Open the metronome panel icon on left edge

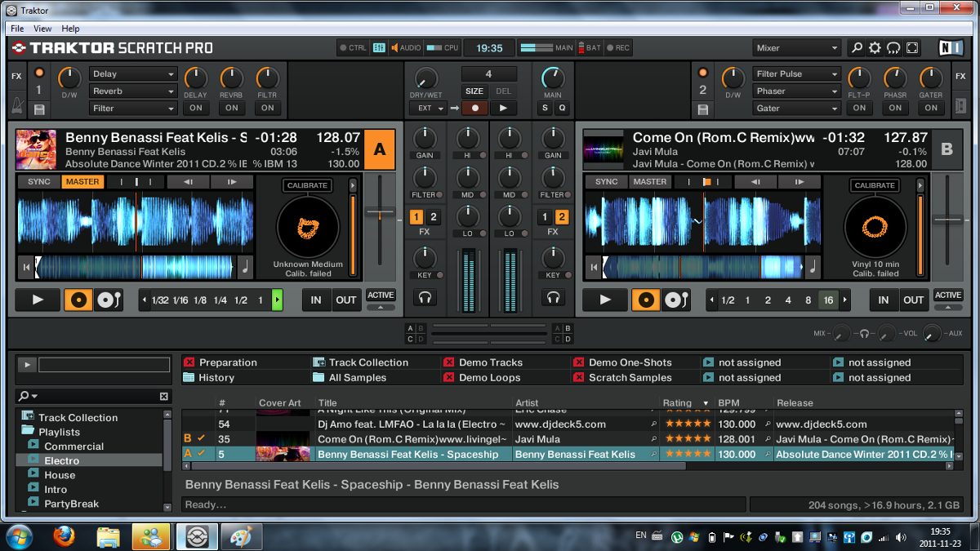16,106
